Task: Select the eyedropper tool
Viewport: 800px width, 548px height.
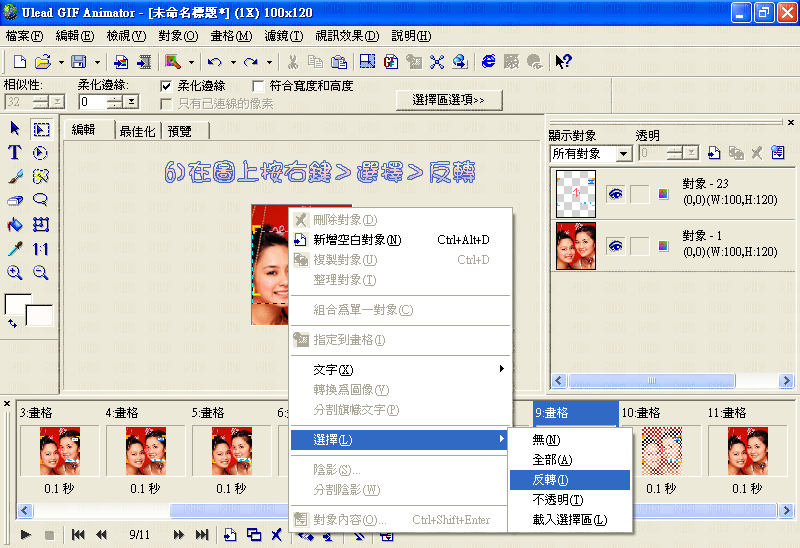Action: 15,248
